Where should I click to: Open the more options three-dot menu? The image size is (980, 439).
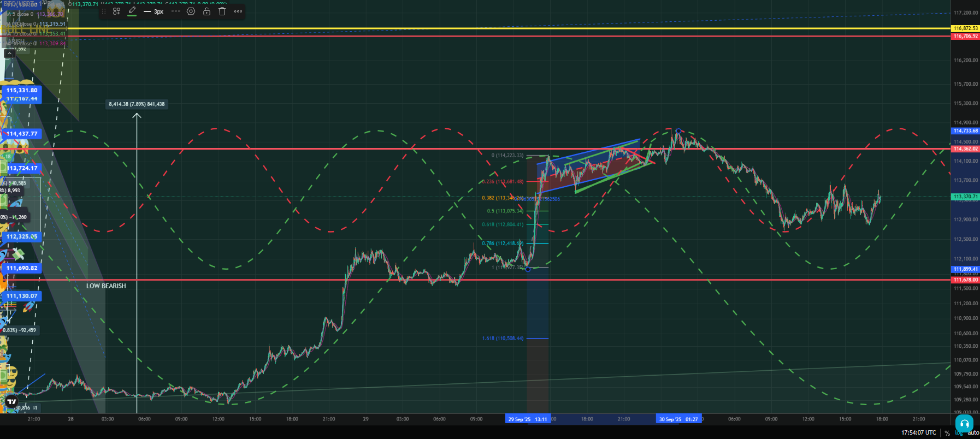[238, 11]
